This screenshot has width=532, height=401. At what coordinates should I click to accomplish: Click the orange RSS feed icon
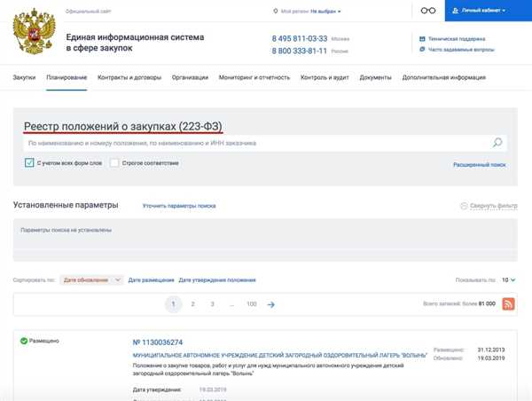(508, 304)
